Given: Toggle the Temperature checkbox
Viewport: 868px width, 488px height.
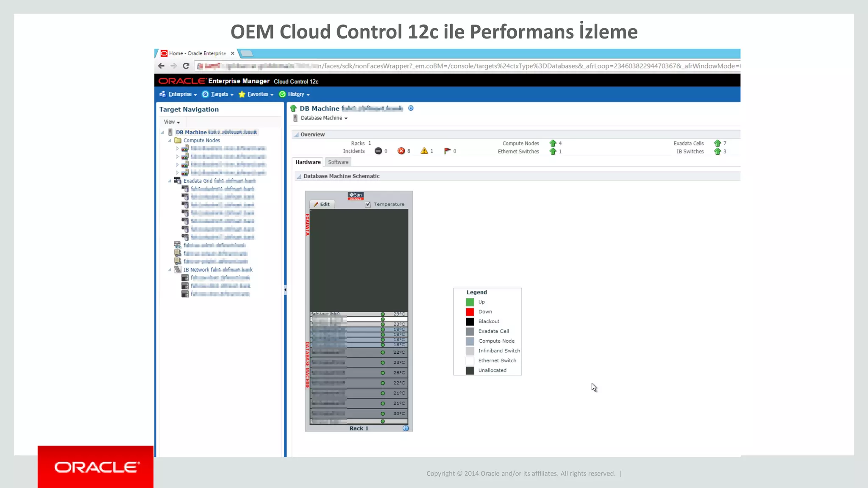Looking at the screenshot, I should 368,204.
